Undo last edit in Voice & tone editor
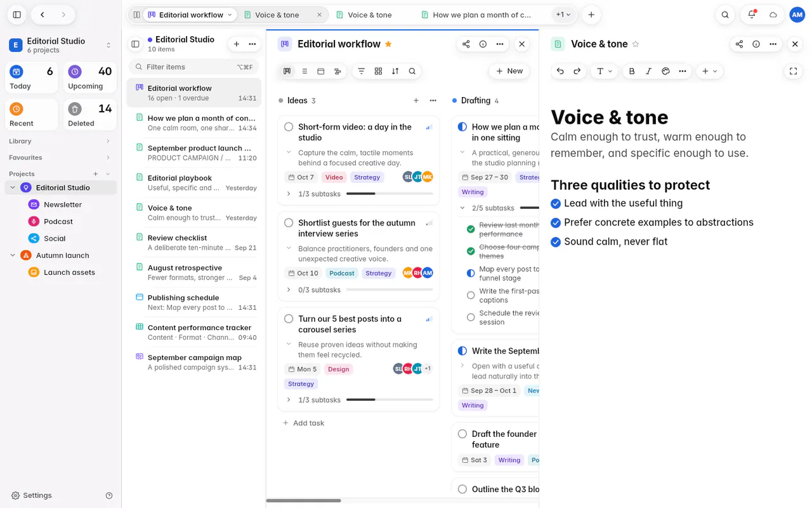The height and width of the screenshot is (508, 812). tap(560, 71)
